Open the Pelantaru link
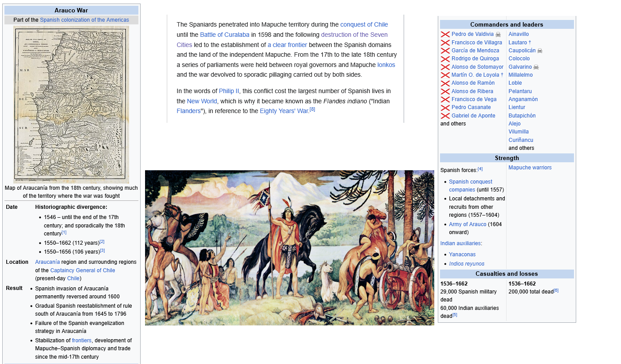The height and width of the screenshot is (364, 621). click(x=520, y=91)
